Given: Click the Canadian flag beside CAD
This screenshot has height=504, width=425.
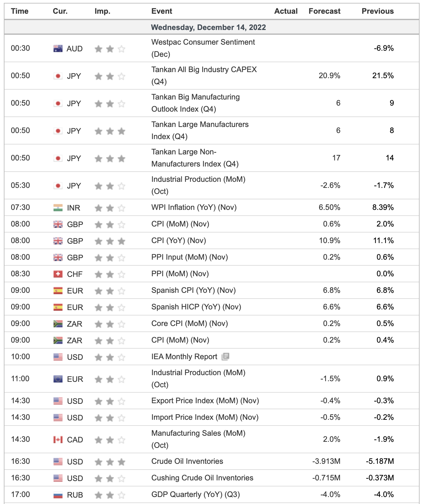Looking at the screenshot, I should coord(58,440).
